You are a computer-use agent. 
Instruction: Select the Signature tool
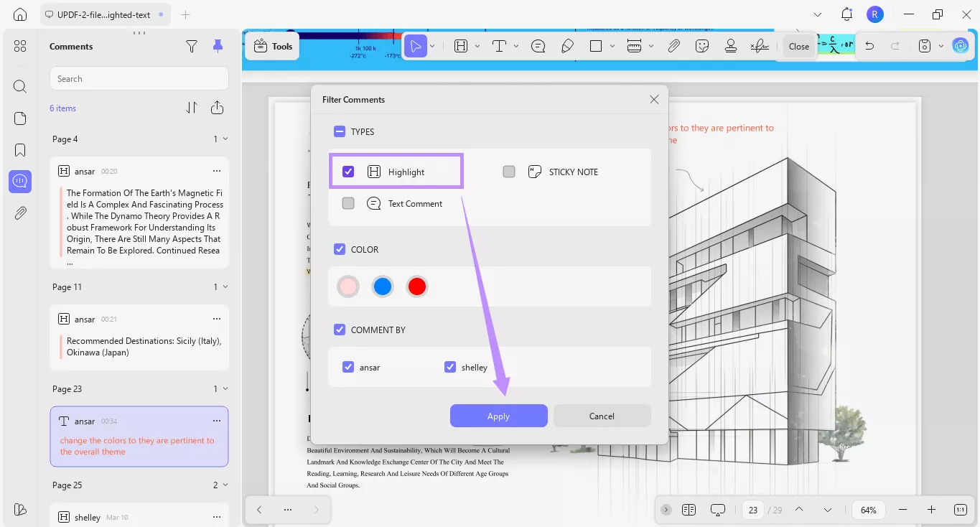point(759,45)
